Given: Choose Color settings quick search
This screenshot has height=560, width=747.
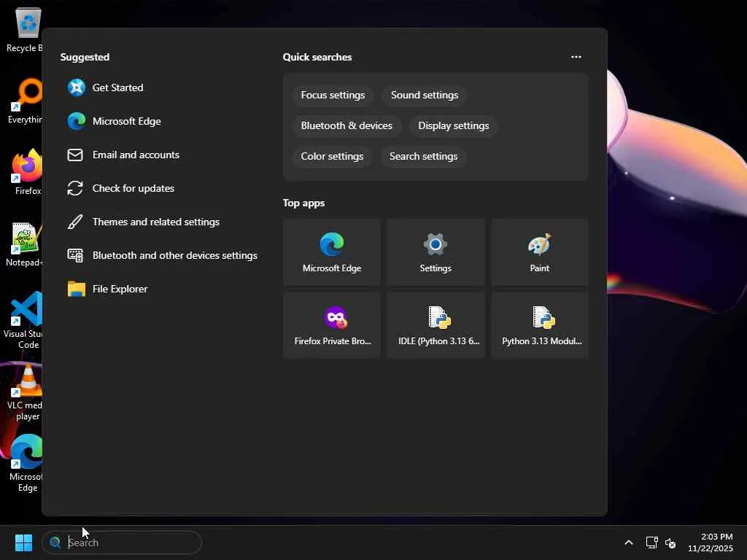Looking at the screenshot, I should point(332,156).
